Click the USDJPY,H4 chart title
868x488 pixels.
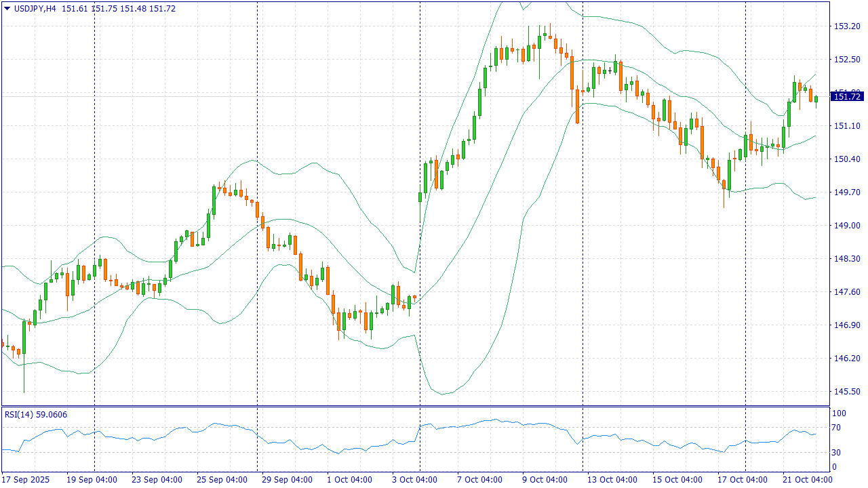pyautogui.click(x=35, y=8)
